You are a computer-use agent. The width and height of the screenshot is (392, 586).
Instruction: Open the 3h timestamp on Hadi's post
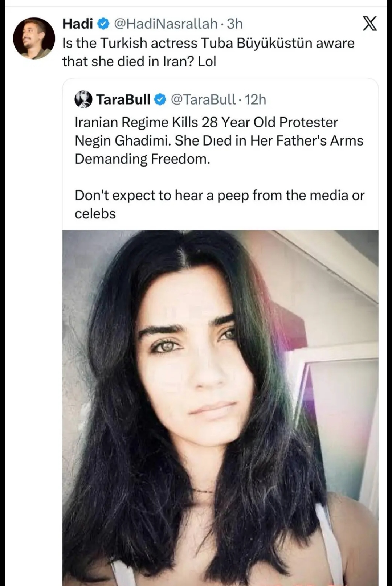click(234, 24)
